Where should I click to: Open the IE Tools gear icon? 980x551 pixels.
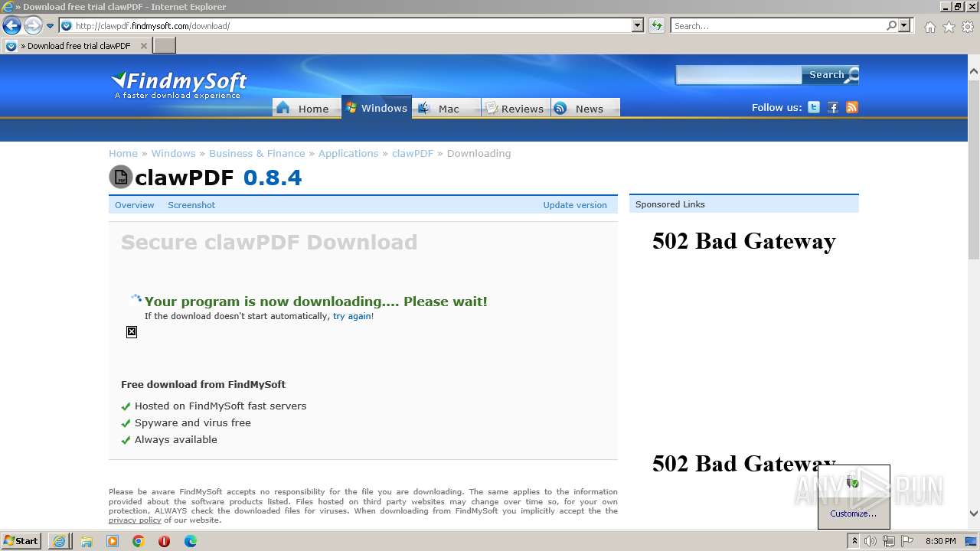point(968,27)
